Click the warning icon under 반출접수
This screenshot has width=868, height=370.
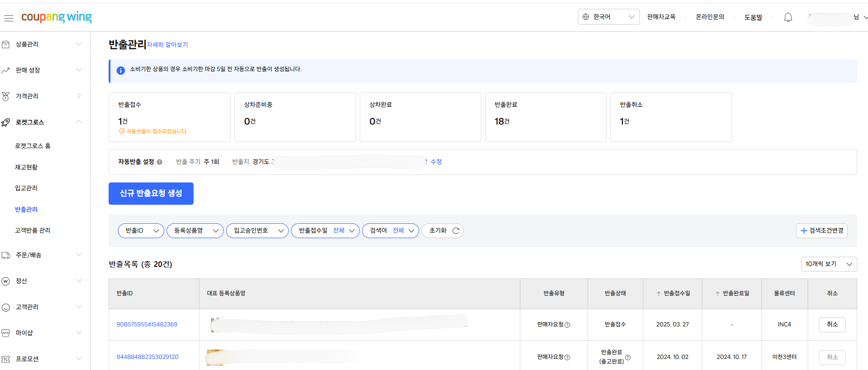(x=122, y=131)
